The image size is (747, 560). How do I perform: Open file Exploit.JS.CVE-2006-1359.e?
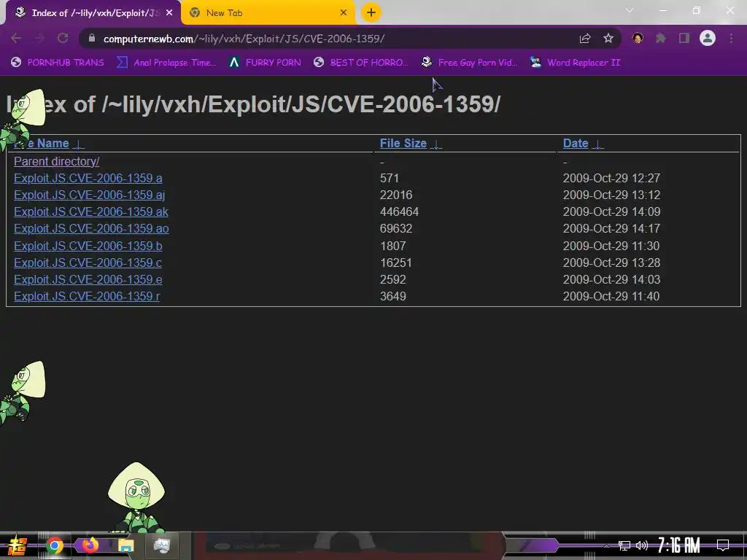pyautogui.click(x=88, y=279)
